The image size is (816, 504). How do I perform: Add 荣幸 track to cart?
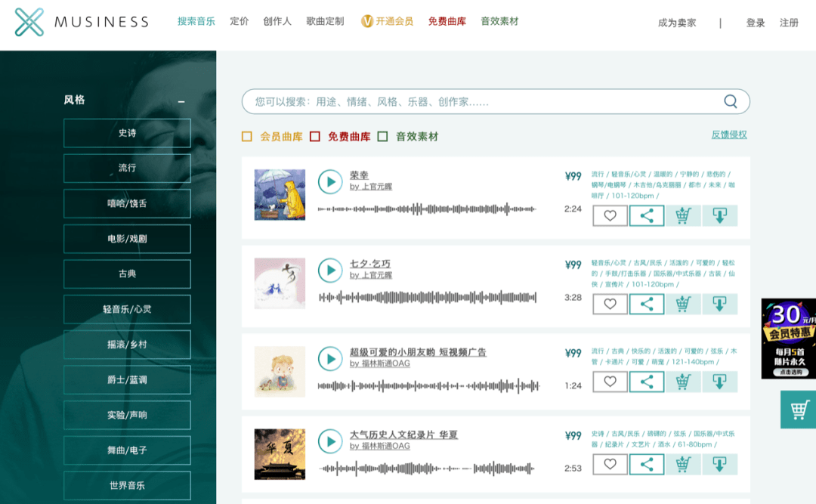point(683,215)
